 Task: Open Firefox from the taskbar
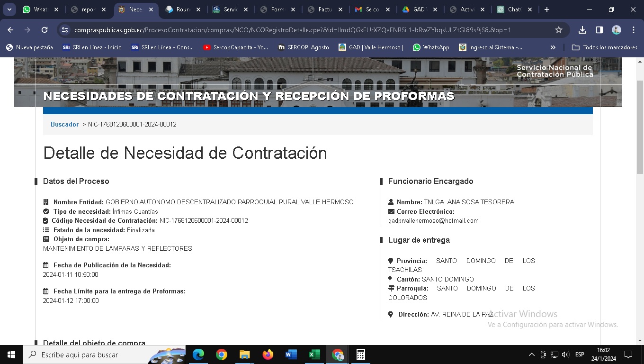coord(268,355)
